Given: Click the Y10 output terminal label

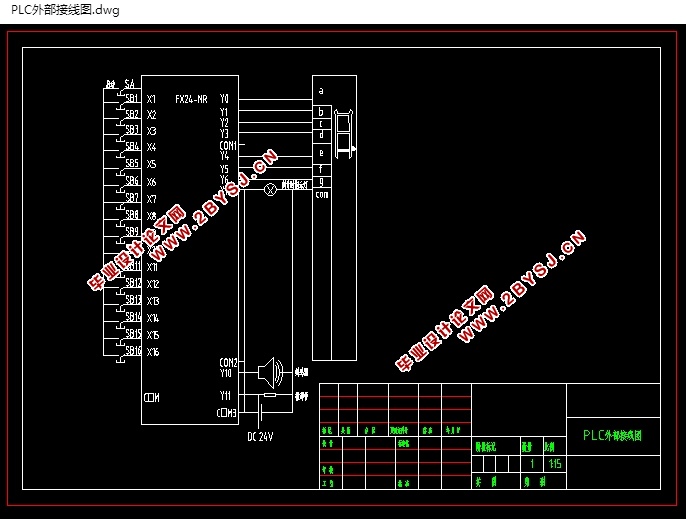Looking at the screenshot, I should (x=225, y=373).
